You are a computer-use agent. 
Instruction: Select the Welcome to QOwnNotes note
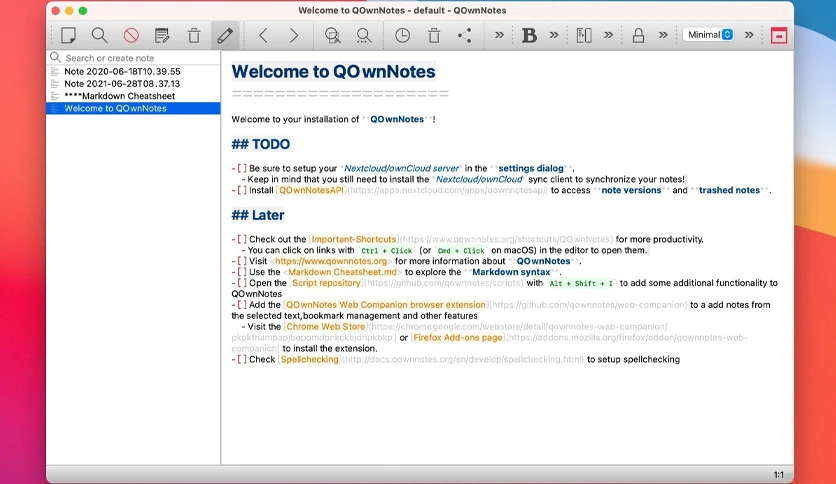coord(133,108)
